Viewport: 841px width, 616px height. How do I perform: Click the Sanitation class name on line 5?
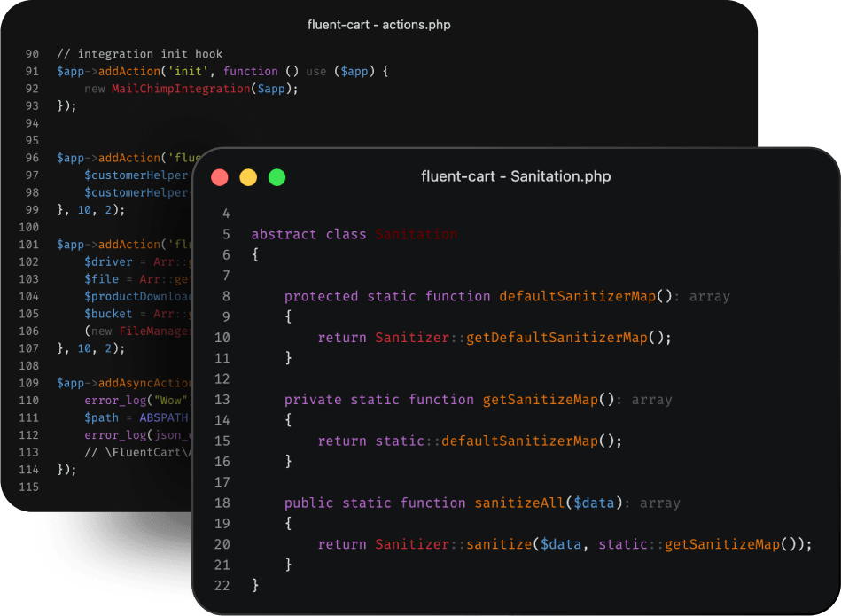(x=416, y=234)
